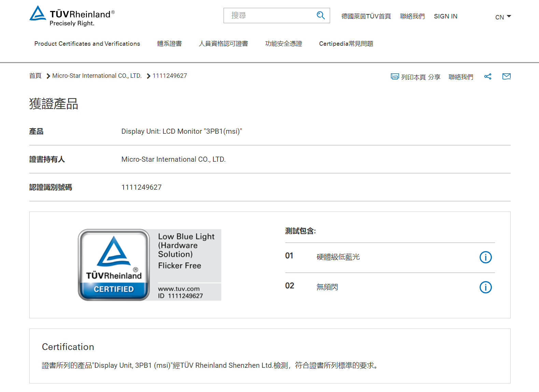Go to 德國萊茵TÜV首頁 link
This screenshot has height=392, width=539.
click(x=366, y=16)
